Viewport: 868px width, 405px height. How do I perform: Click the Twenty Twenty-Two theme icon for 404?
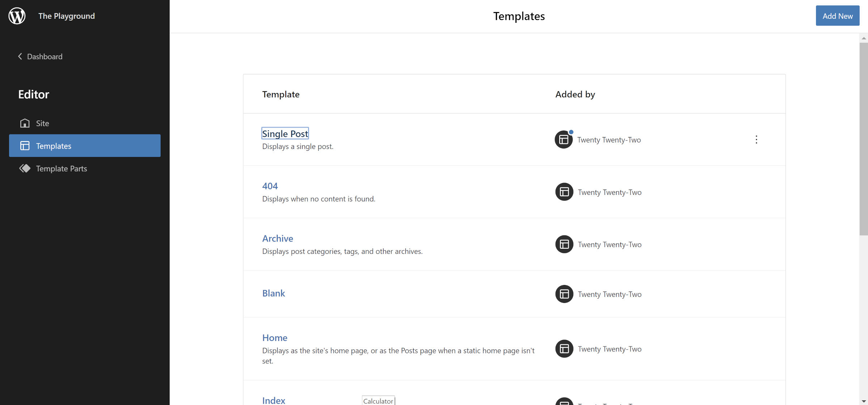[x=564, y=191]
